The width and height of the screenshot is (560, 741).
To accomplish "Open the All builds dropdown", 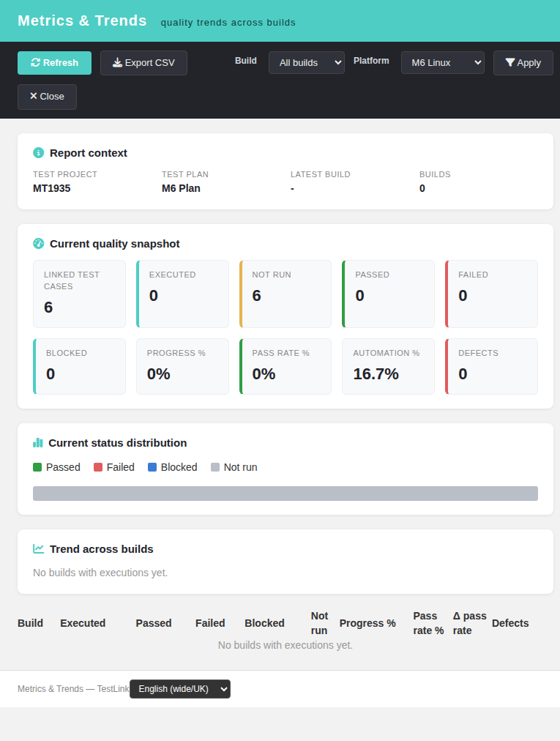I will pyautogui.click(x=306, y=62).
